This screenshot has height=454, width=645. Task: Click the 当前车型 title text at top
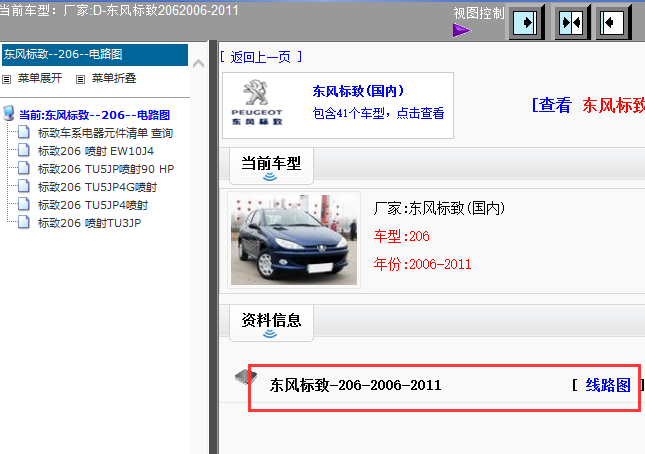click(x=119, y=10)
